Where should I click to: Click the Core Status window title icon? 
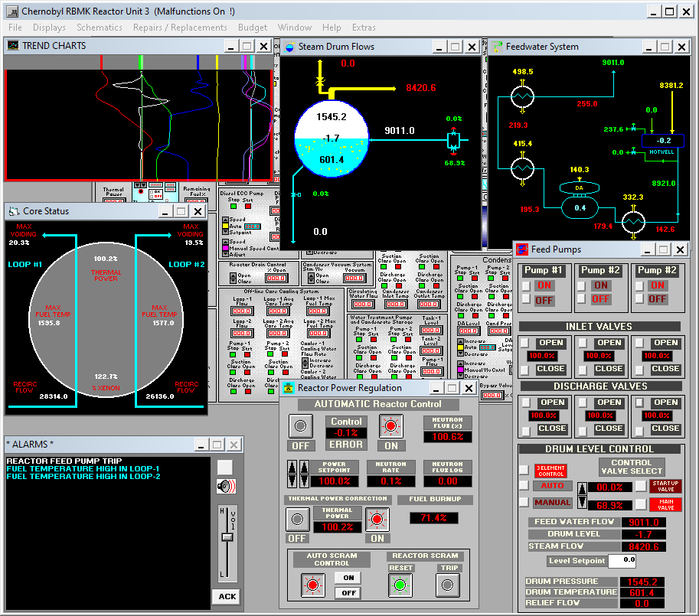coord(15,211)
